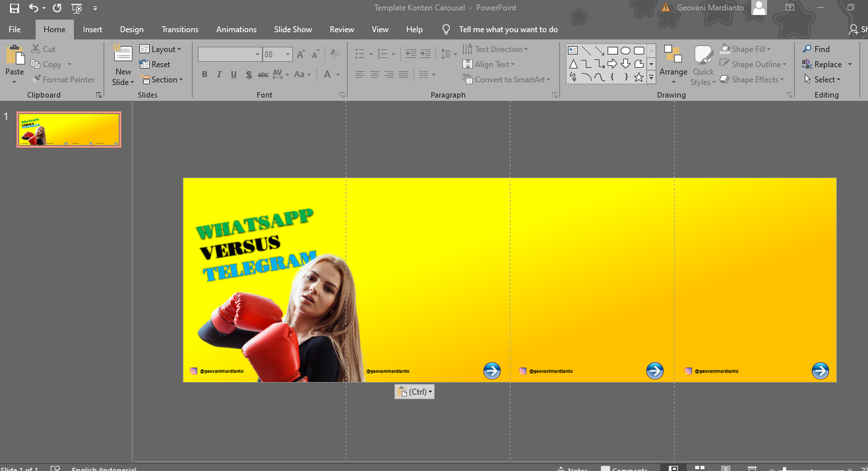Open the Shape Effects menu
This screenshot has width=868, height=471.
(x=753, y=79)
